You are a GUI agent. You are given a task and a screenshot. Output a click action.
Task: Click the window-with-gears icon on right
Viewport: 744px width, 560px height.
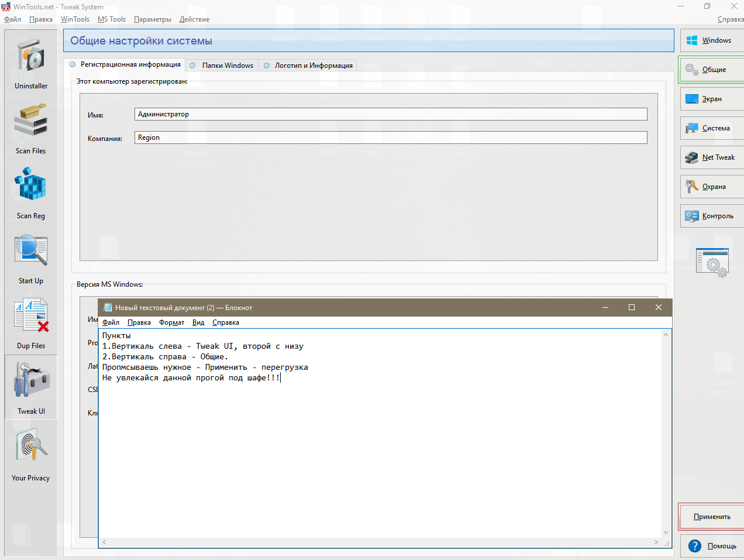click(712, 263)
